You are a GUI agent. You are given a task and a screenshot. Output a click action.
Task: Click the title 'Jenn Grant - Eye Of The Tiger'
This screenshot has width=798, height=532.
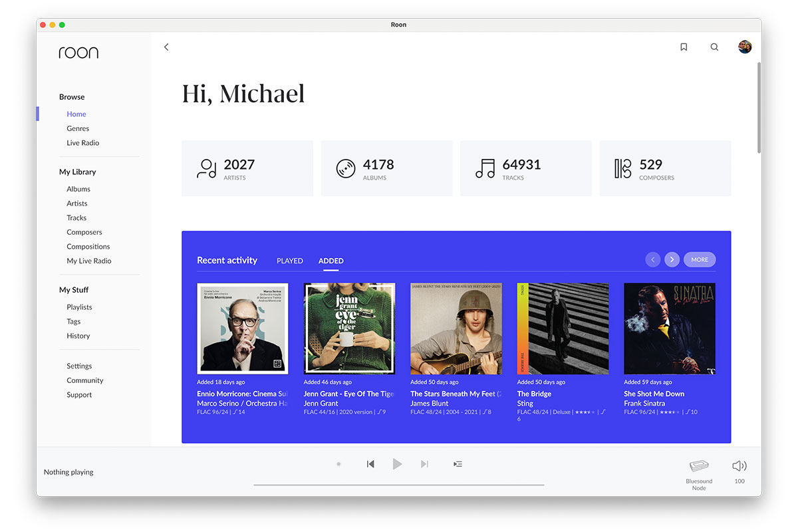click(x=350, y=394)
